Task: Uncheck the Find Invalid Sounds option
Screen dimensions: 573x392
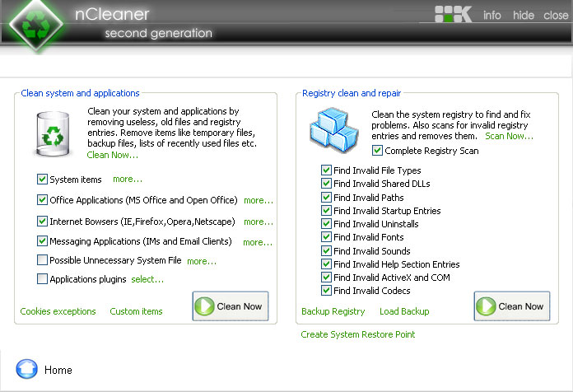Action: 326,250
